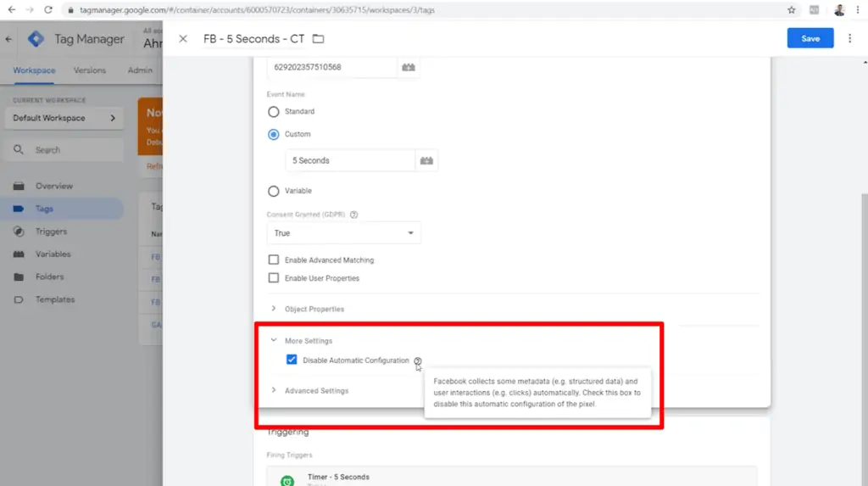
Task: Collapse the More Settings section
Action: (274, 340)
